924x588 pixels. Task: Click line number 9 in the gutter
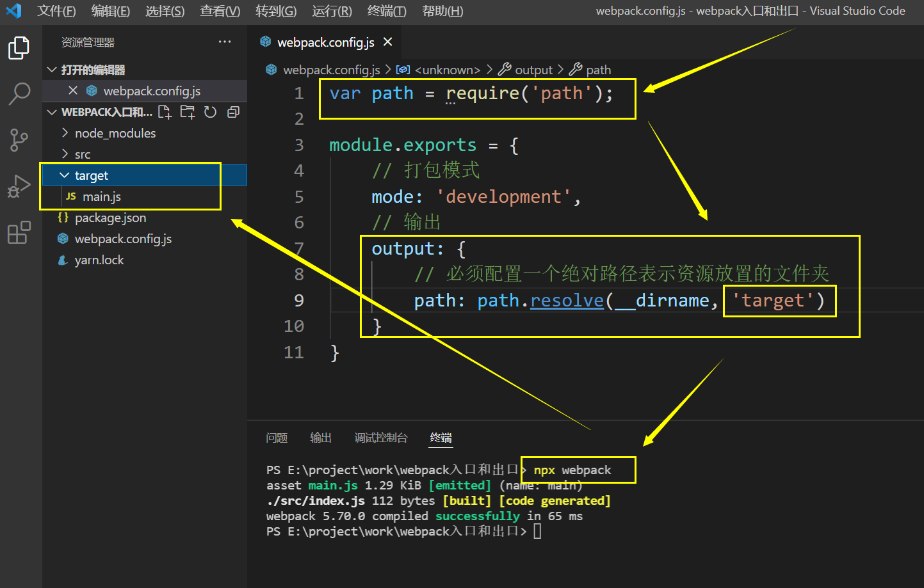[299, 300]
